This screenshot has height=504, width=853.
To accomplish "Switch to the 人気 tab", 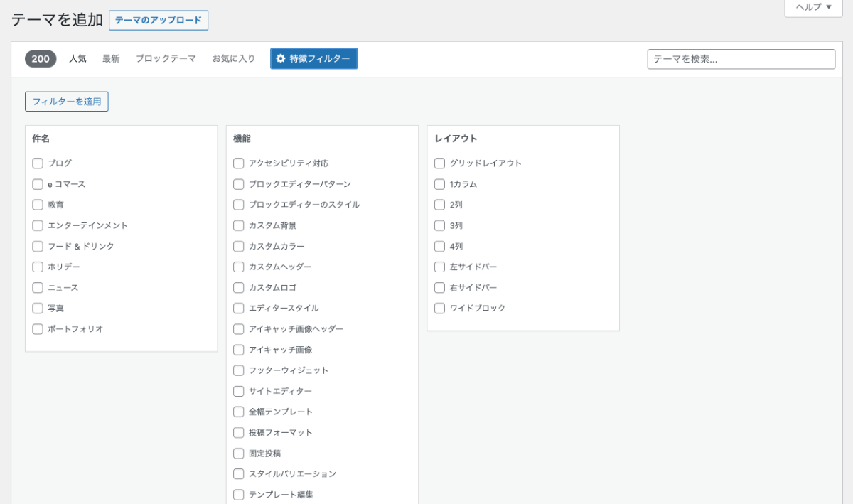I will (x=77, y=59).
